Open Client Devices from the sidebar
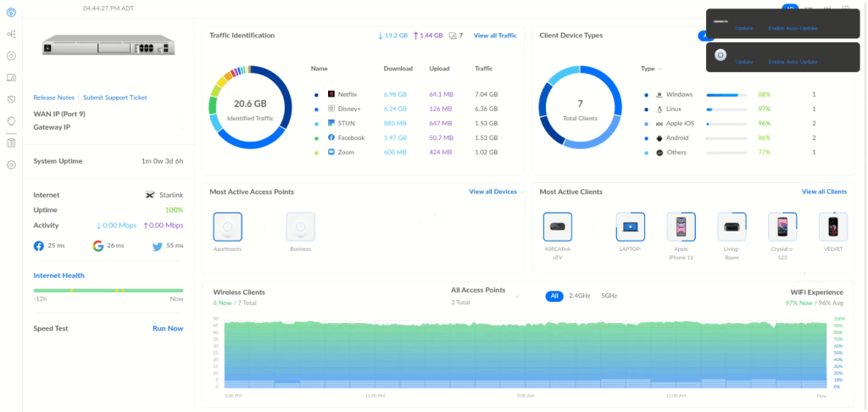The image size is (868, 412). [11, 77]
